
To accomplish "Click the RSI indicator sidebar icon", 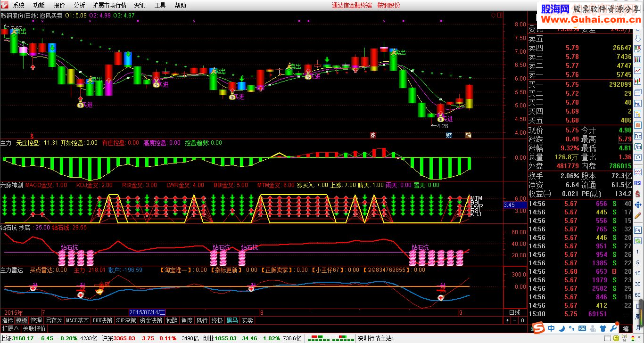I will click(x=638, y=183).
